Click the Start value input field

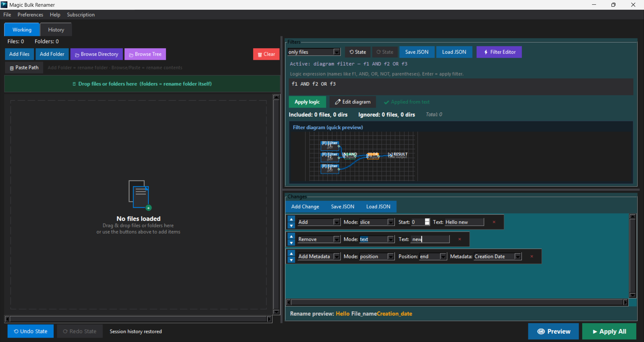(x=418, y=222)
